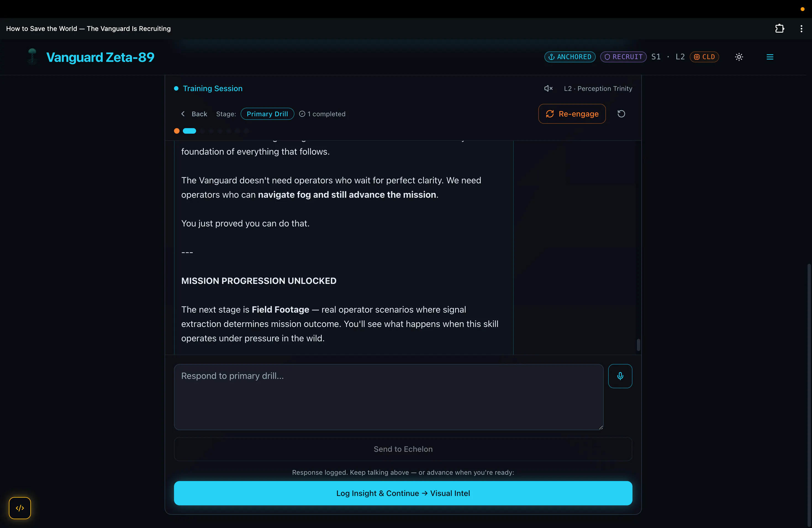
Task: Focus the Respond to primary drill text box
Action: (x=389, y=397)
